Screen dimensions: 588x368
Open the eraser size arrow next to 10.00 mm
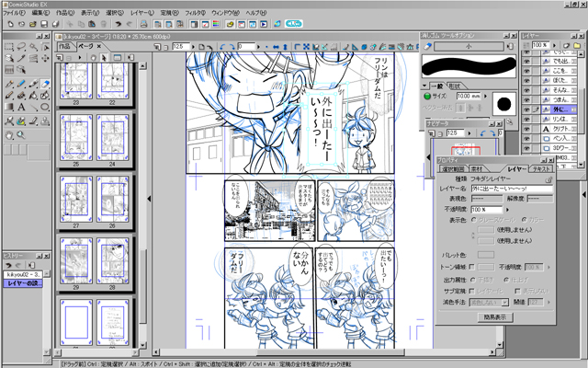pos(485,96)
